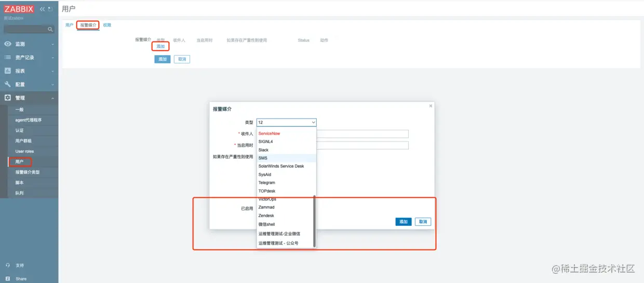Select SolarWinds Service Desk option

[286, 166]
